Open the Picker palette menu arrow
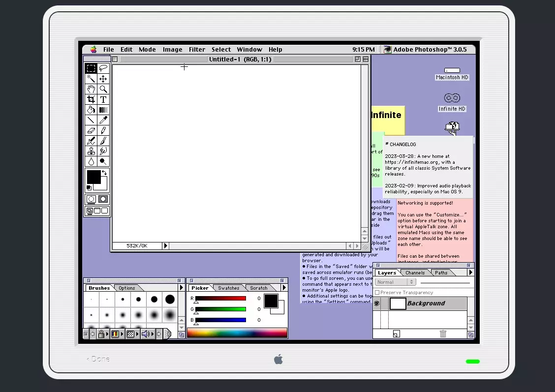The image size is (555, 392). (284, 288)
